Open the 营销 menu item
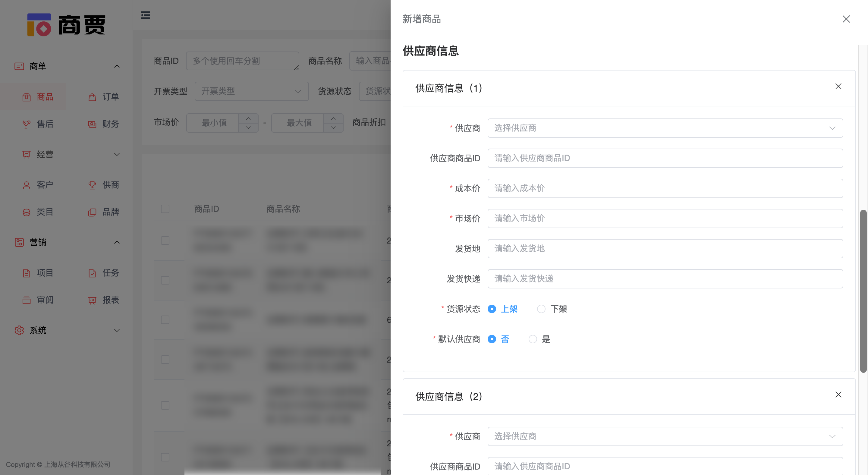868x475 pixels. pyautogui.click(x=38, y=242)
